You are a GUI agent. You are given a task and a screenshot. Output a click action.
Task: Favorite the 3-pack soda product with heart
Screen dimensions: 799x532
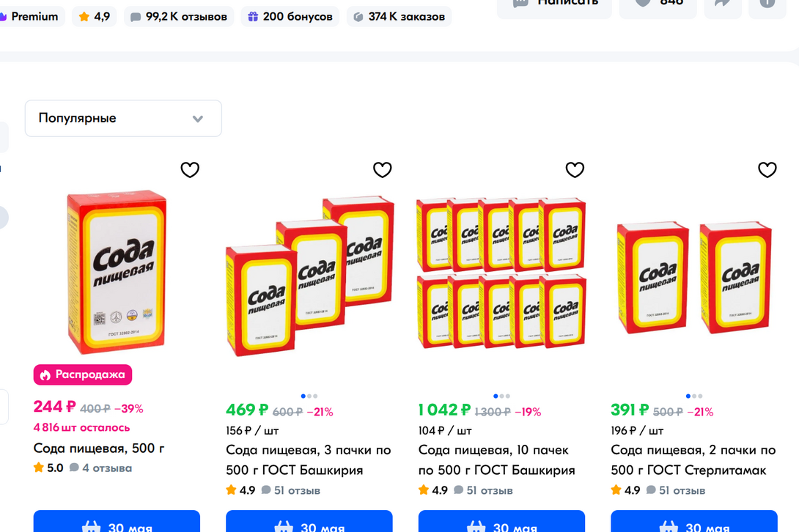[x=382, y=170]
